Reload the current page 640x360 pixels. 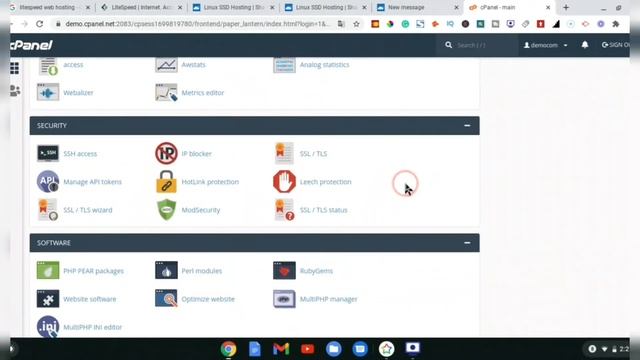40,24
